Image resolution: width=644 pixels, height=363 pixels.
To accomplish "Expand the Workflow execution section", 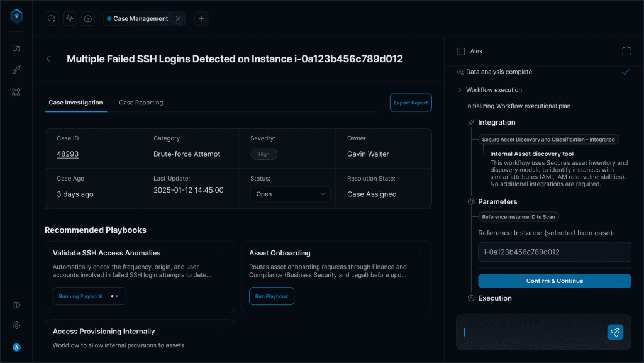I will (460, 90).
